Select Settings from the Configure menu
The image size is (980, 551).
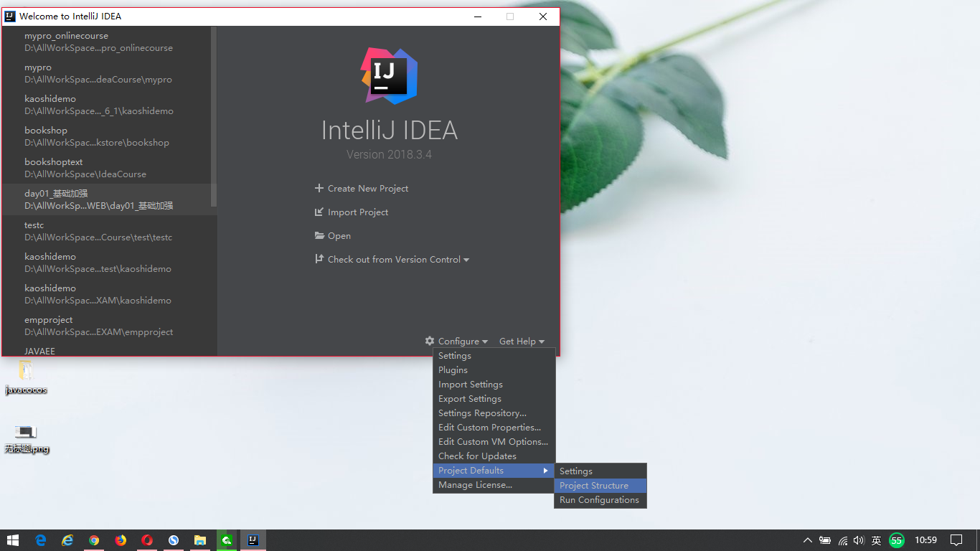(x=454, y=355)
